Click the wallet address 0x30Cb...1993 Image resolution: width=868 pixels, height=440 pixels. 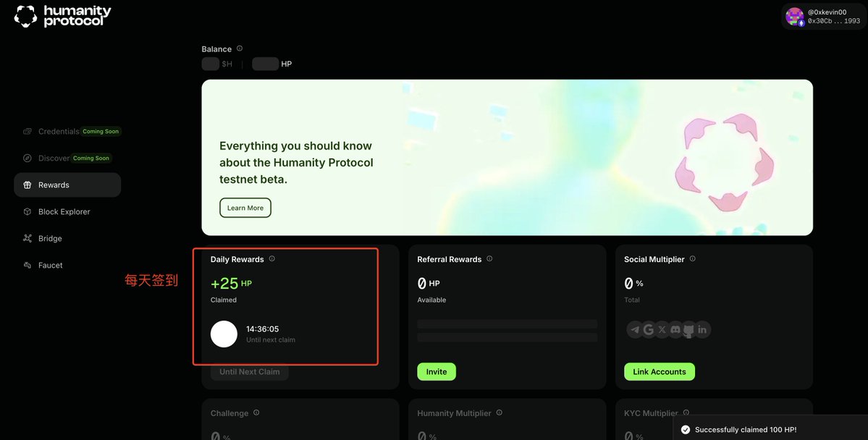[834, 21]
